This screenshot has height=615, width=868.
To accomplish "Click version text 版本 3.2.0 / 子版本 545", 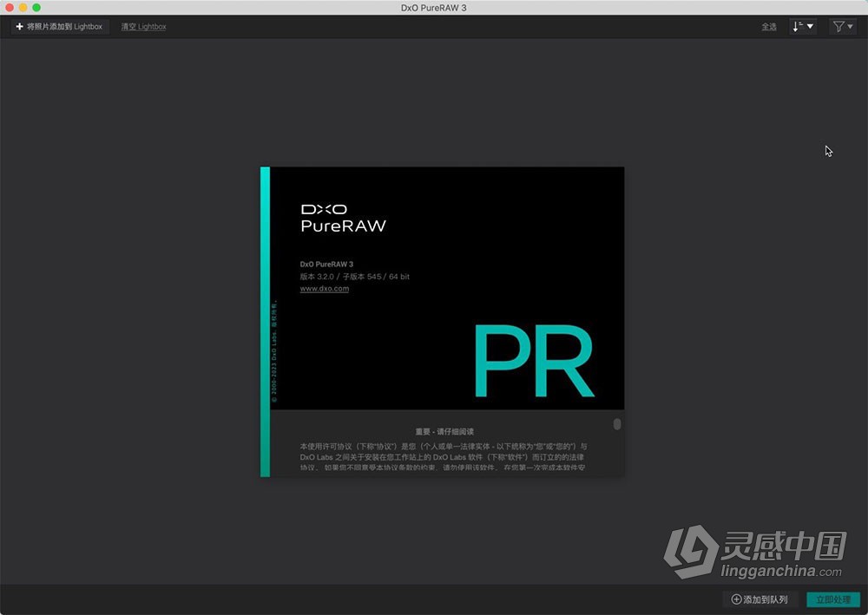I will click(x=340, y=277).
